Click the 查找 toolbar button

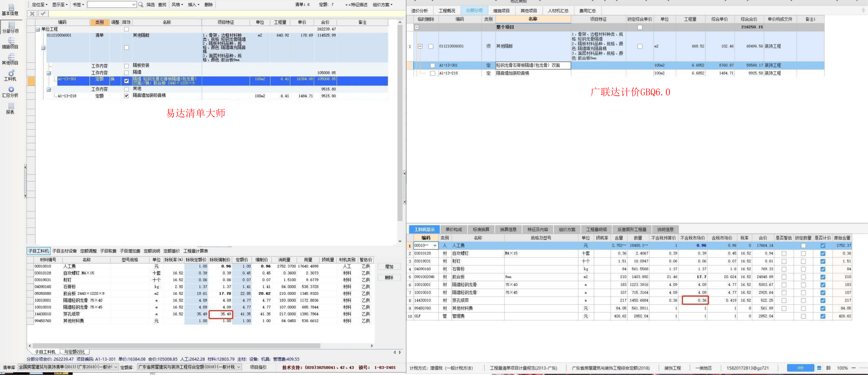coord(162,5)
